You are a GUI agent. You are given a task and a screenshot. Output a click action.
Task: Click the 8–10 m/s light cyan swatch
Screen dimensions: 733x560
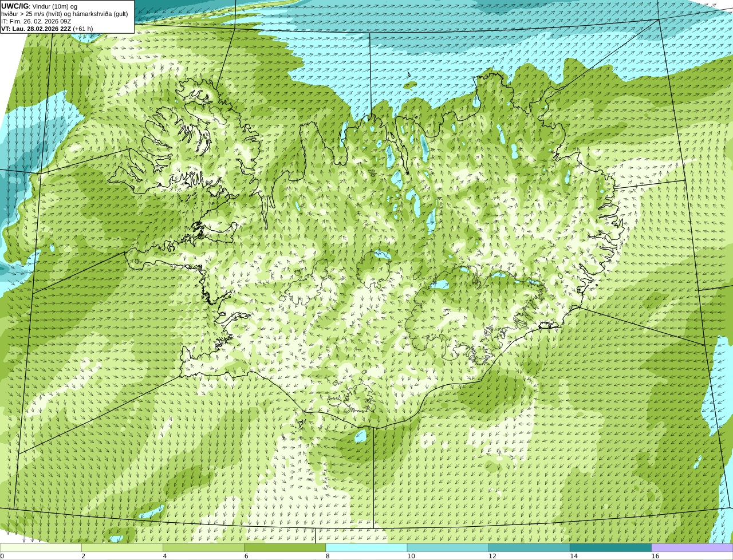coord(366,547)
